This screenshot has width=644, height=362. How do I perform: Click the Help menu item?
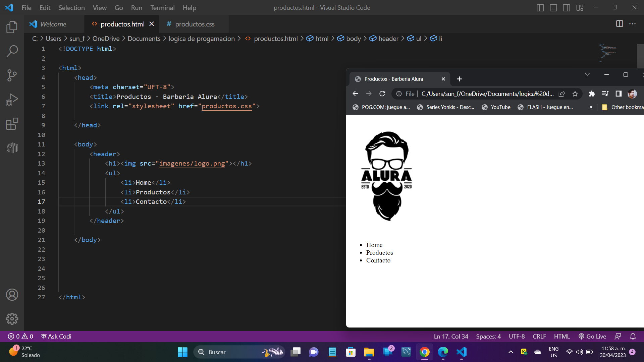pos(189,7)
